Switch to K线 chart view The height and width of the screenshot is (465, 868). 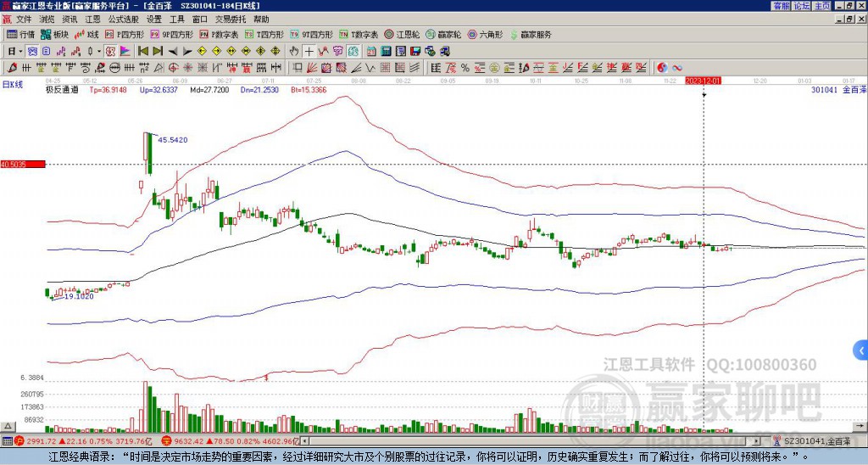point(87,34)
